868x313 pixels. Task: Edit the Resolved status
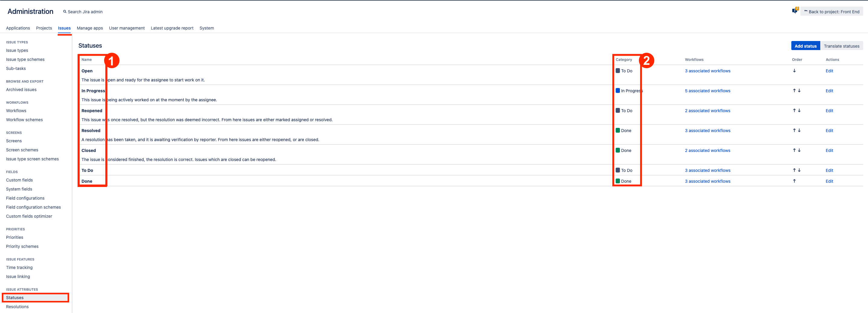829,130
